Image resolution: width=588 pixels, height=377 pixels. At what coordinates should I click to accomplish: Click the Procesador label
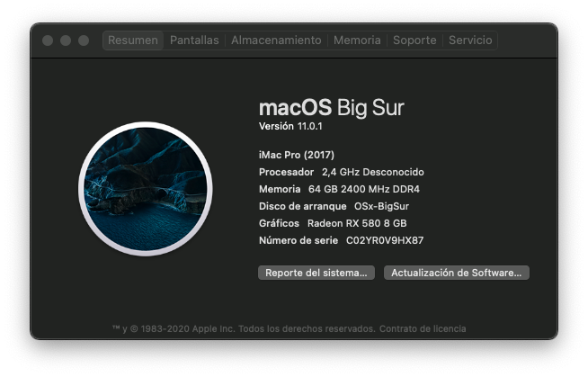pos(286,172)
